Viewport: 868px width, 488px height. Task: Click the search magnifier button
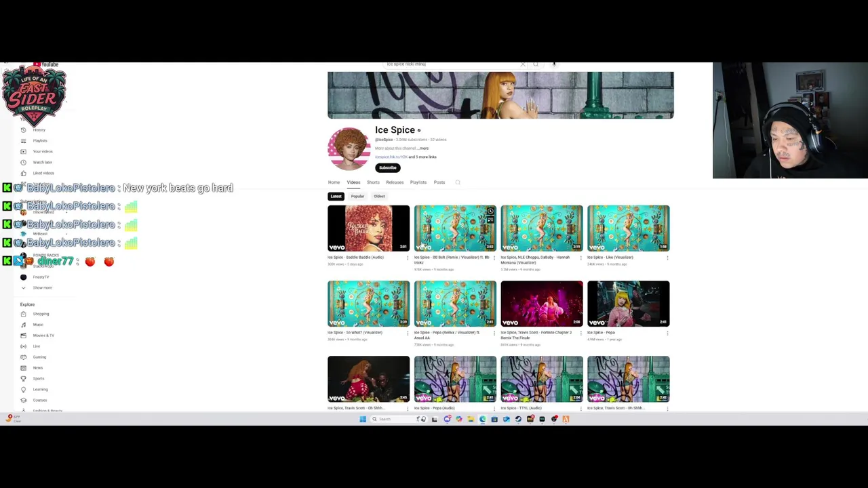[536, 64]
